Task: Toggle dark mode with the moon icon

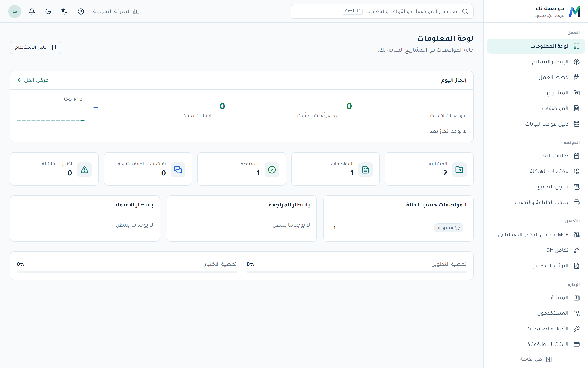Action: [48, 11]
